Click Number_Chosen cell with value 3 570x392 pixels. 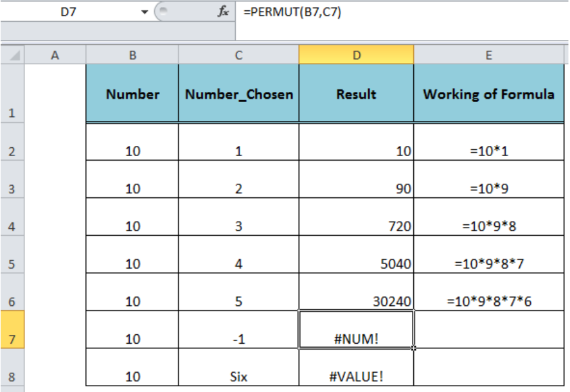pos(238,217)
